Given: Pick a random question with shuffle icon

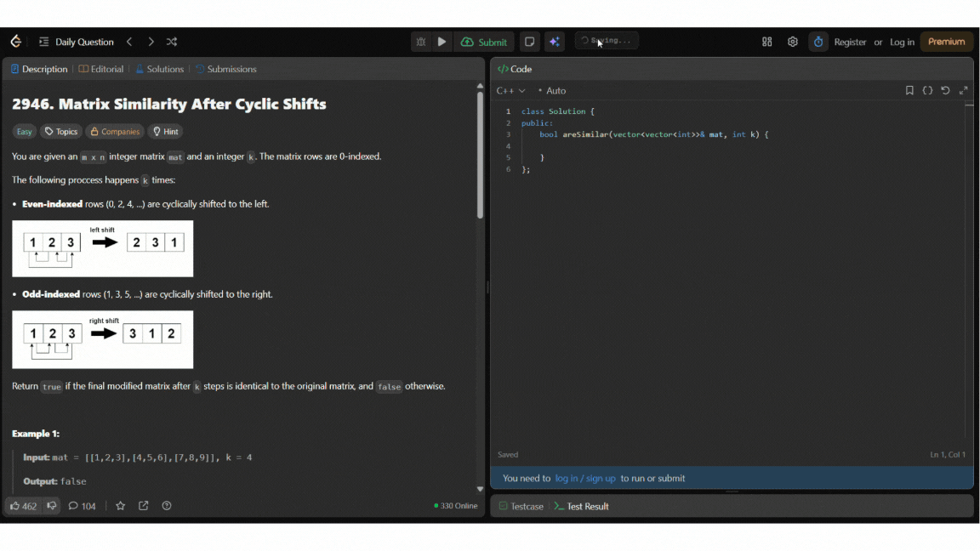Looking at the screenshot, I should (172, 42).
